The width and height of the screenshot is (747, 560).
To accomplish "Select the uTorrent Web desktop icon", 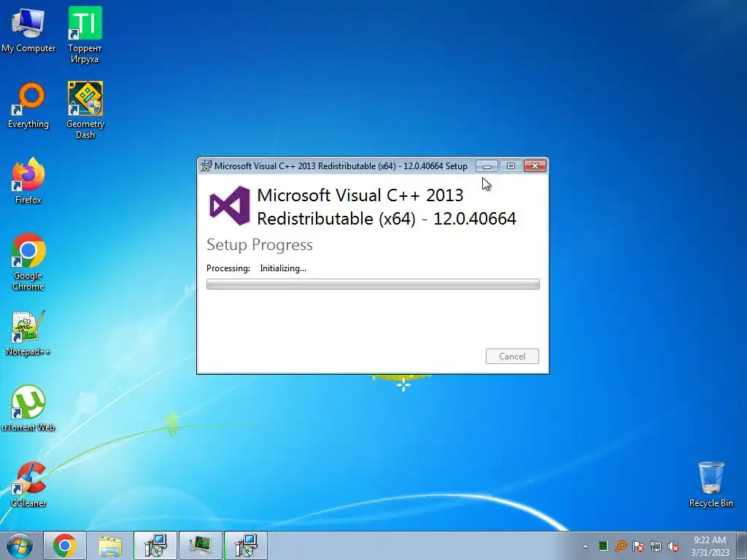I will [28, 408].
